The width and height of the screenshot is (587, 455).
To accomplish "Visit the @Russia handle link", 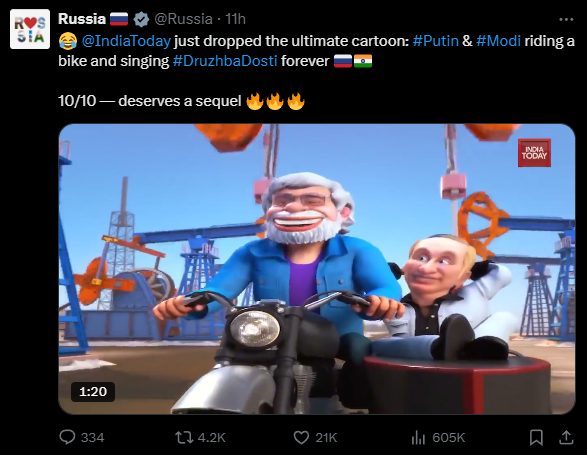I will click(x=183, y=19).
